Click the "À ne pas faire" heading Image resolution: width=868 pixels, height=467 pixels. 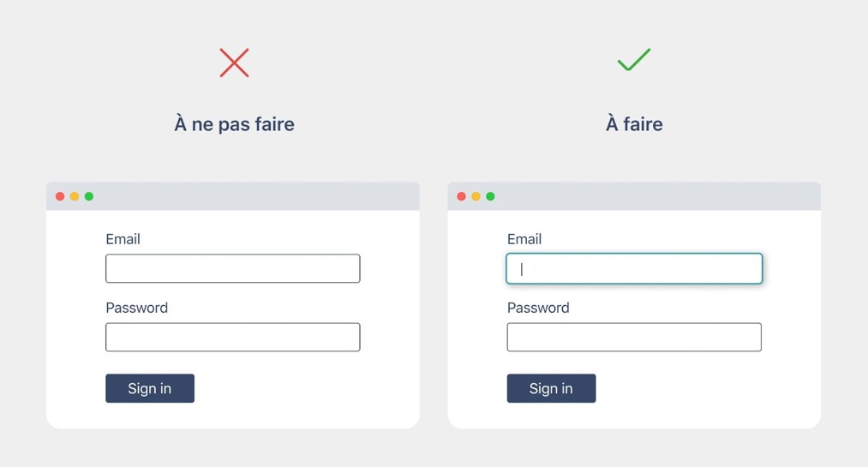pos(234,124)
